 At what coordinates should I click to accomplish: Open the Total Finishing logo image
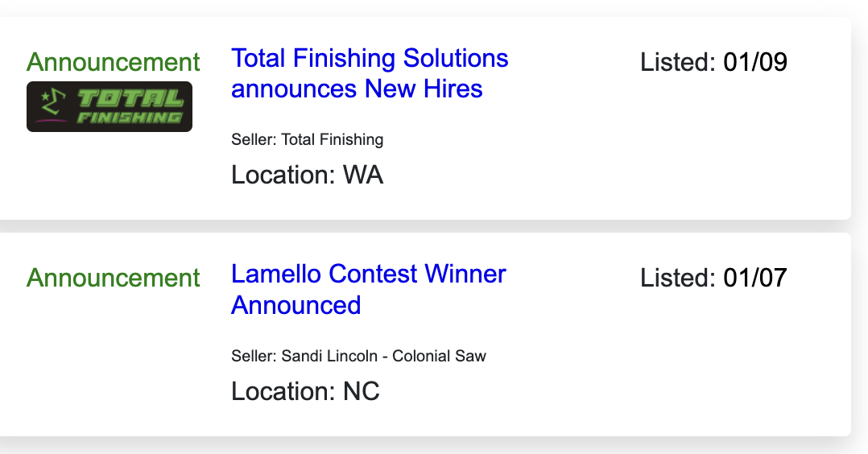pos(110,106)
